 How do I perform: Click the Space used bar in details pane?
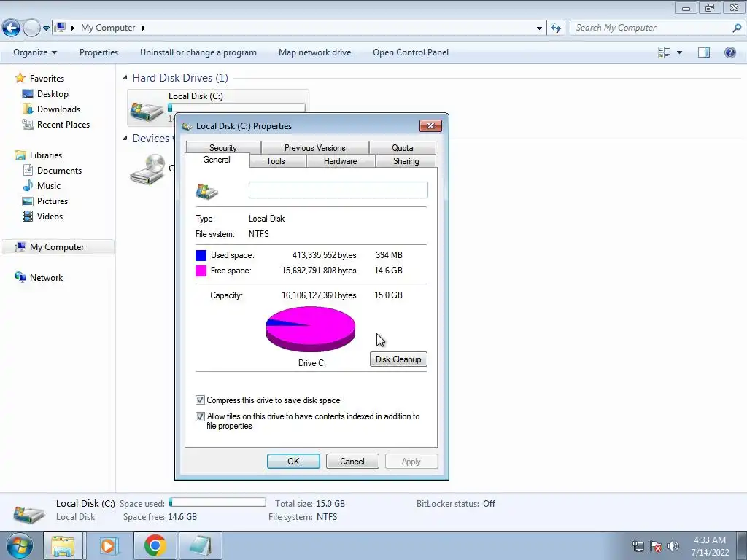pyautogui.click(x=217, y=502)
